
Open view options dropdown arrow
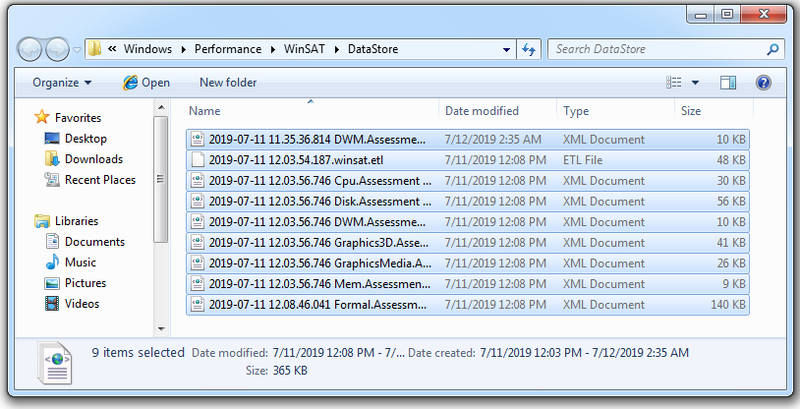coord(695,83)
